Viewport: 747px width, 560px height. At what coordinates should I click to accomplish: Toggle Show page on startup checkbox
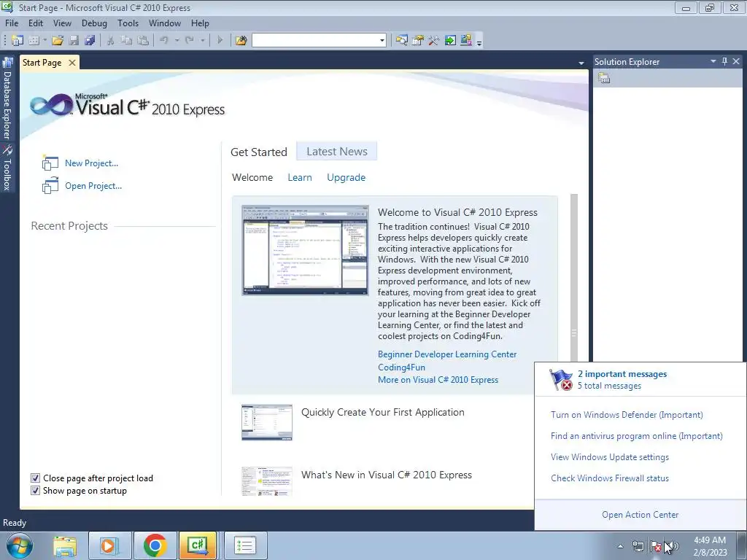[x=35, y=491]
